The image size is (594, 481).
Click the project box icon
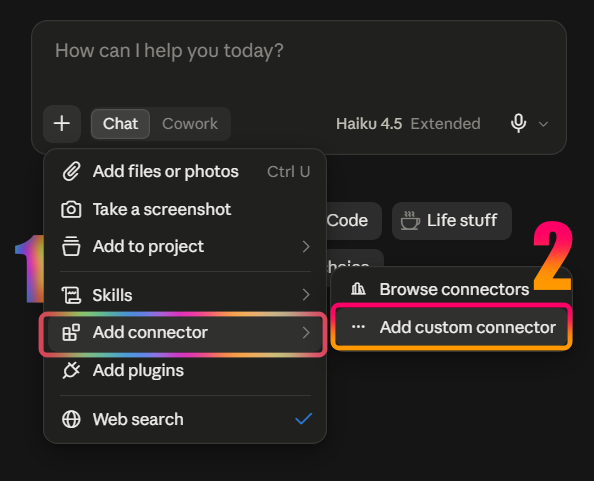[x=71, y=247]
